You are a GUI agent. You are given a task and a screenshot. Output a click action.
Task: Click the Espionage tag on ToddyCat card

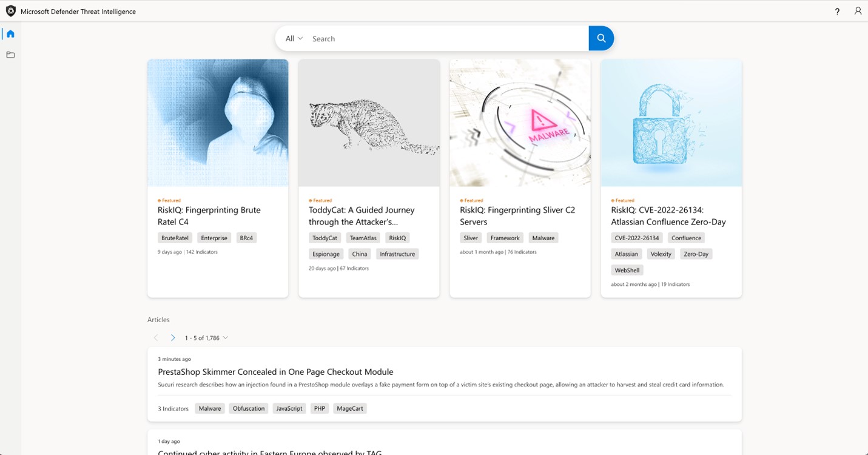326,254
